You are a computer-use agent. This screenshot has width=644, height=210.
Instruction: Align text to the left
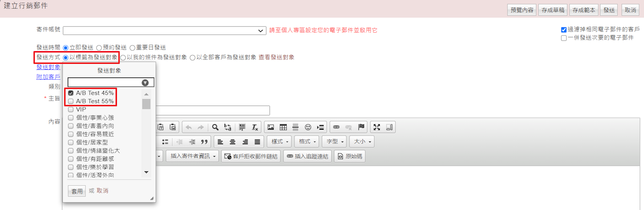click(220, 142)
